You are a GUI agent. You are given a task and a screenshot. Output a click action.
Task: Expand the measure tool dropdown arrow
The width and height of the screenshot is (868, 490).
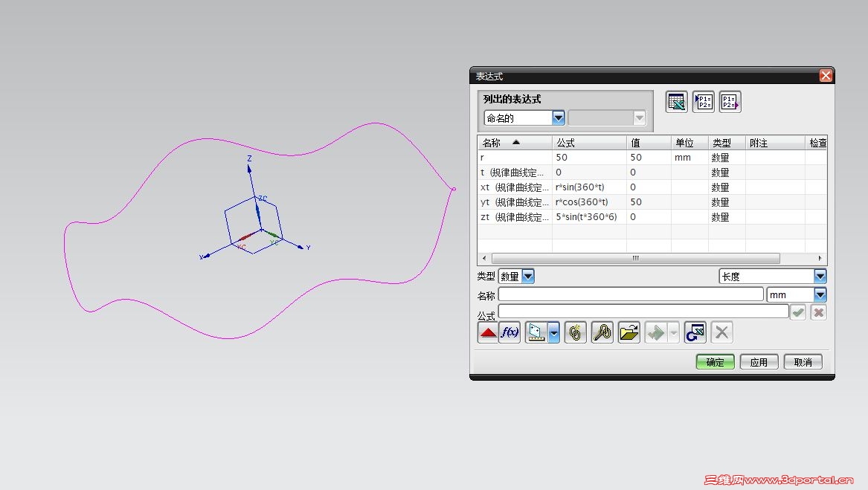[x=553, y=333]
